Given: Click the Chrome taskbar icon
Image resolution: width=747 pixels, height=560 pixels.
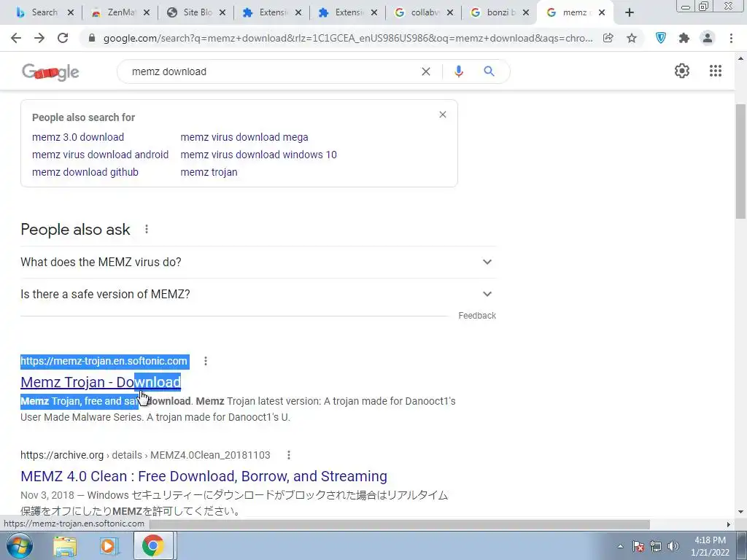Looking at the screenshot, I should (152, 545).
